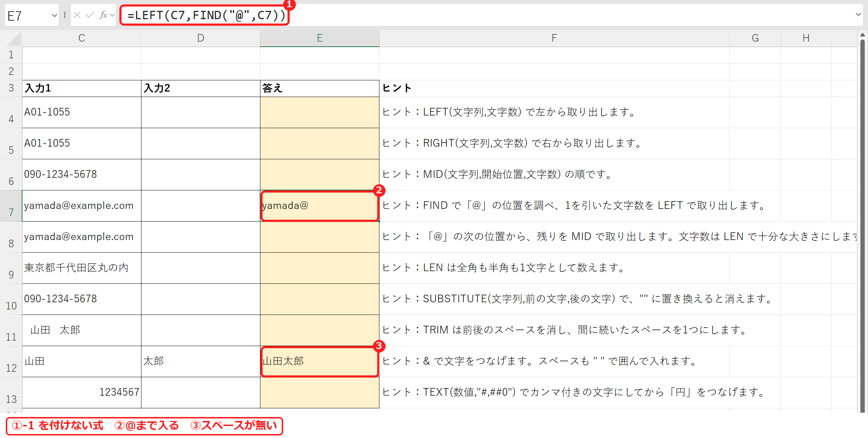The image size is (868, 438).
Task: Select cell with 入力2 header
Action: [201, 88]
